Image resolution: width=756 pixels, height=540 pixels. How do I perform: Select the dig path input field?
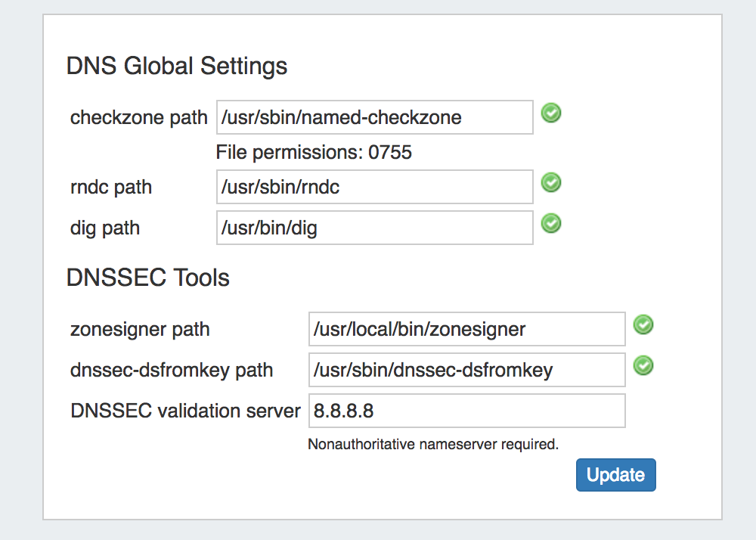point(374,228)
